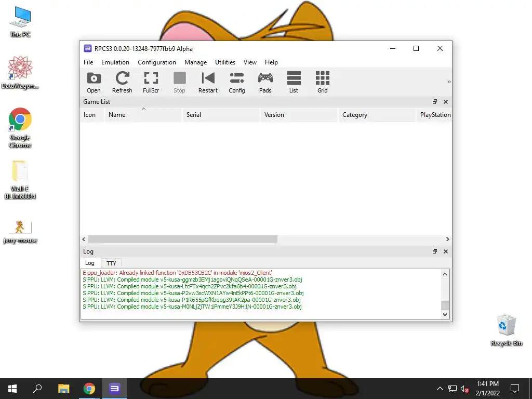Click the log scroll down arrow
Viewport: 532px width, 399px height.
point(445,314)
